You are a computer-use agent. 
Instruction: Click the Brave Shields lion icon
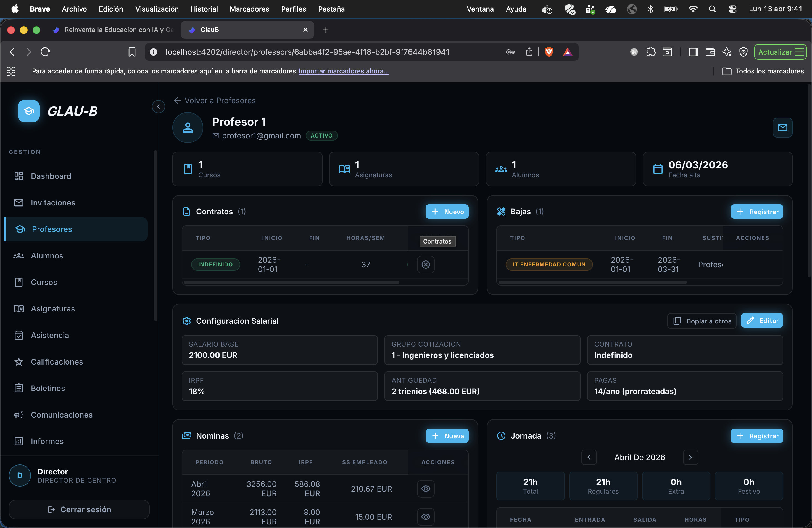[x=549, y=52]
